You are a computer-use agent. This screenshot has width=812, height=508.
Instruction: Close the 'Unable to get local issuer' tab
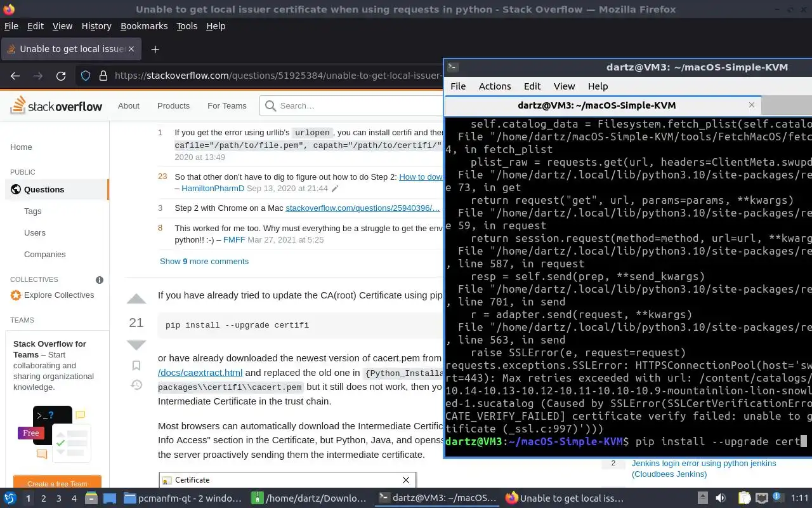point(132,49)
